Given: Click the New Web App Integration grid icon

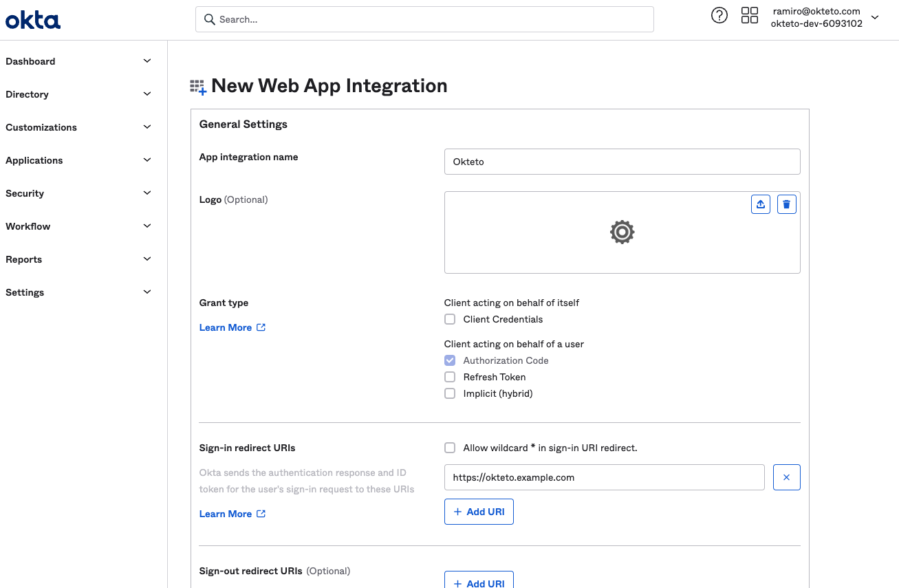Looking at the screenshot, I should pos(198,87).
